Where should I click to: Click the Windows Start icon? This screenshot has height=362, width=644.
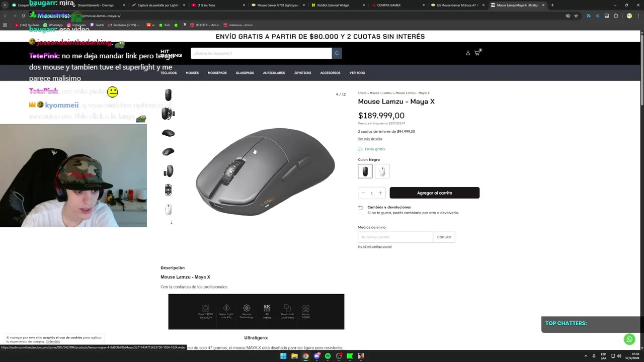coord(283,356)
